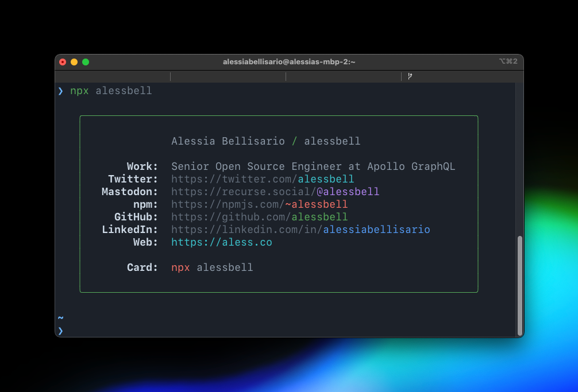Click the 'npx alessbell' command at the top prompt
Image resolution: width=578 pixels, height=392 pixels.
tap(111, 91)
